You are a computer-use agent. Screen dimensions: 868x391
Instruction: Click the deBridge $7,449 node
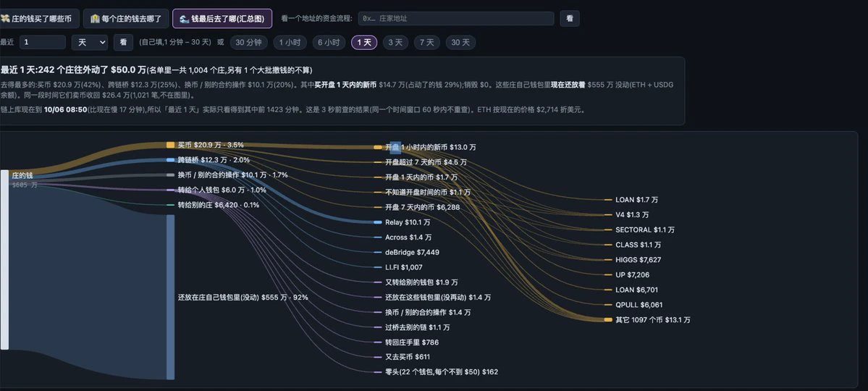pyautogui.click(x=412, y=252)
